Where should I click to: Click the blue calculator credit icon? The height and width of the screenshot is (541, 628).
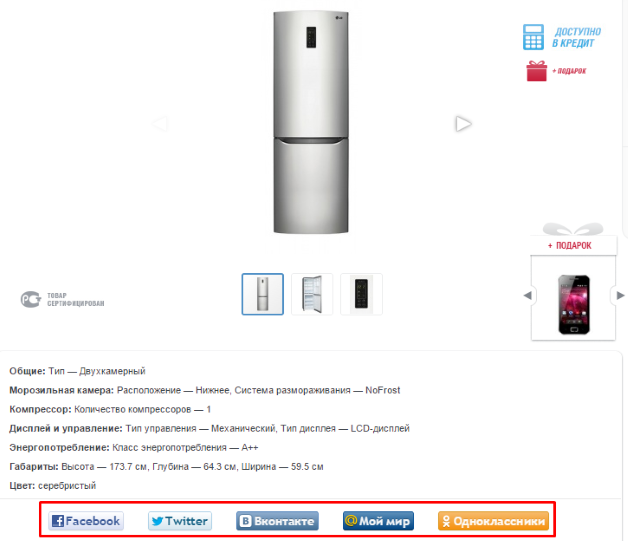pos(533,37)
